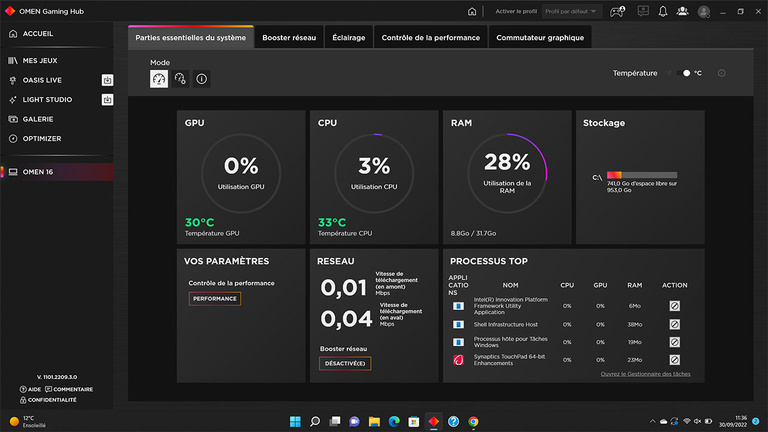Block Processus hôte pour Tâches Windows
The height and width of the screenshot is (432, 768).
674,342
